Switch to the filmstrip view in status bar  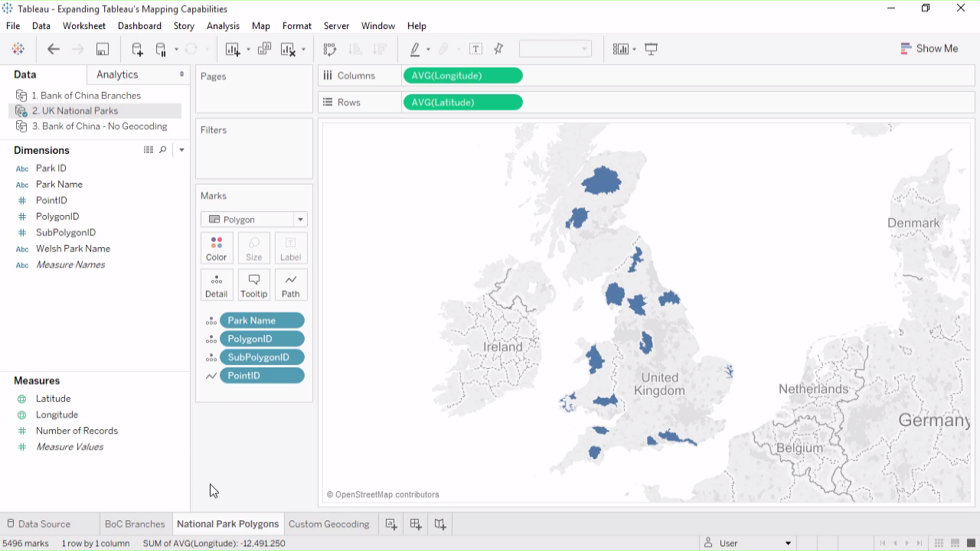click(955, 543)
